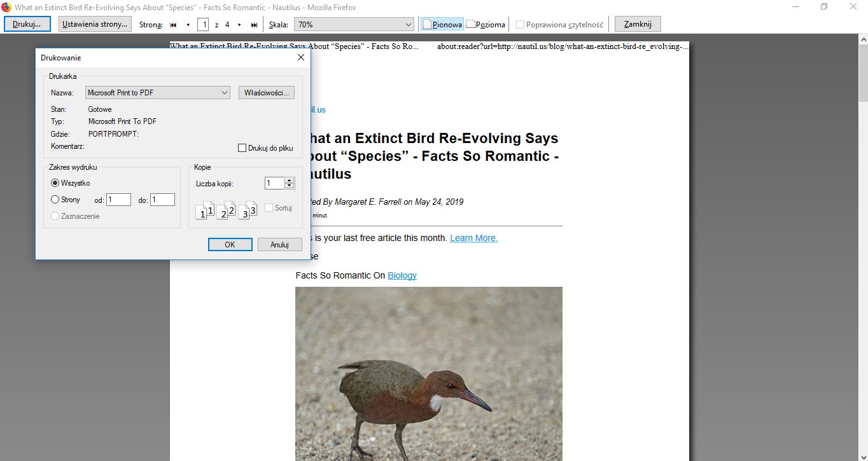The image size is (868, 461).
Task: Open the Biology link in the article
Action: pyautogui.click(x=402, y=275)
